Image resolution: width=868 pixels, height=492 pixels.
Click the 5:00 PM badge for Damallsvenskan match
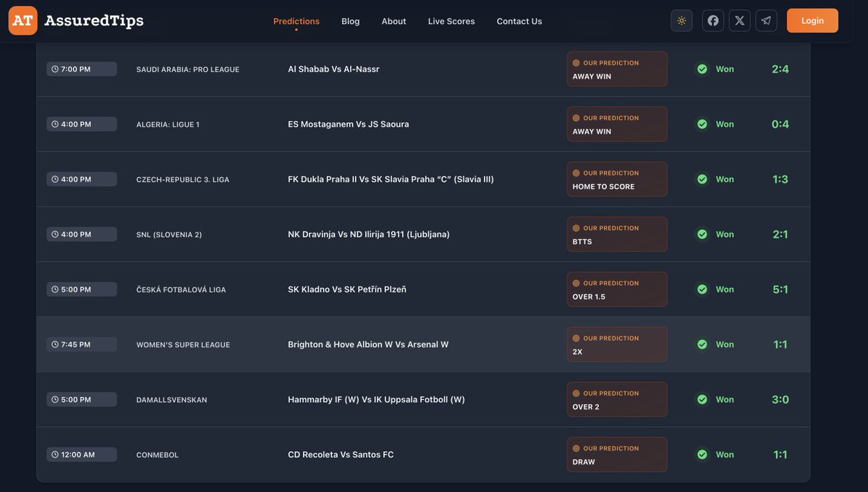tap(82, 399)
